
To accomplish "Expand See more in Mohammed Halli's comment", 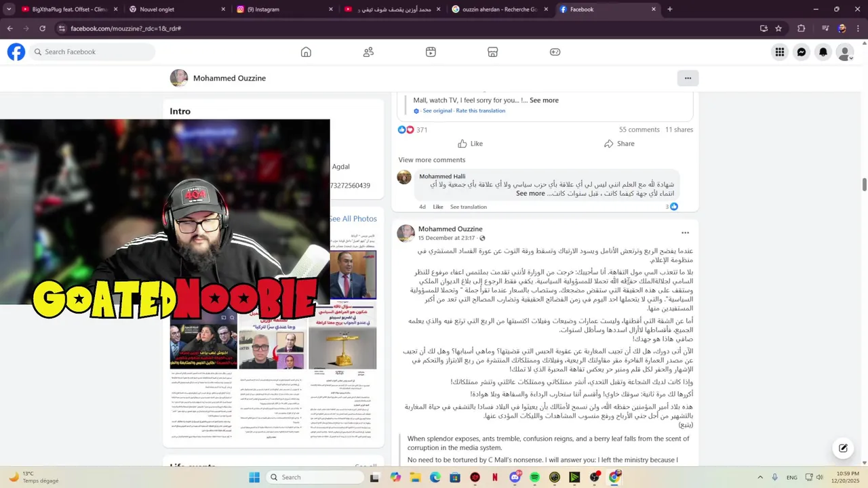I will coord(530,194).
